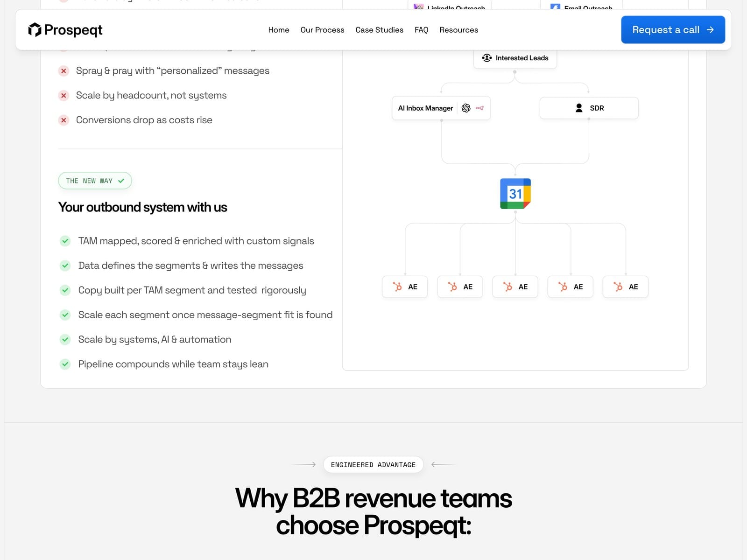Click the Interested Leads icon
Image resolution: width=747 pixels, height=560 pixels.
(x=487, y=58)
